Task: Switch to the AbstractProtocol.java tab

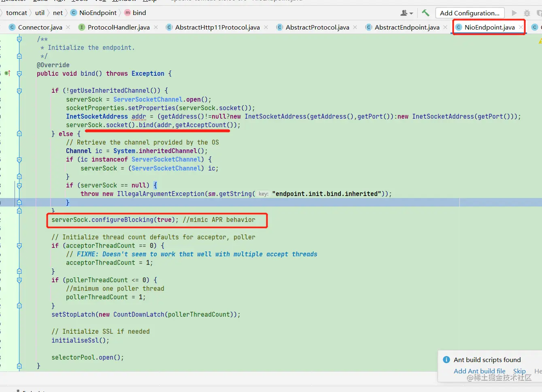Action: click(x=317, y=27)
